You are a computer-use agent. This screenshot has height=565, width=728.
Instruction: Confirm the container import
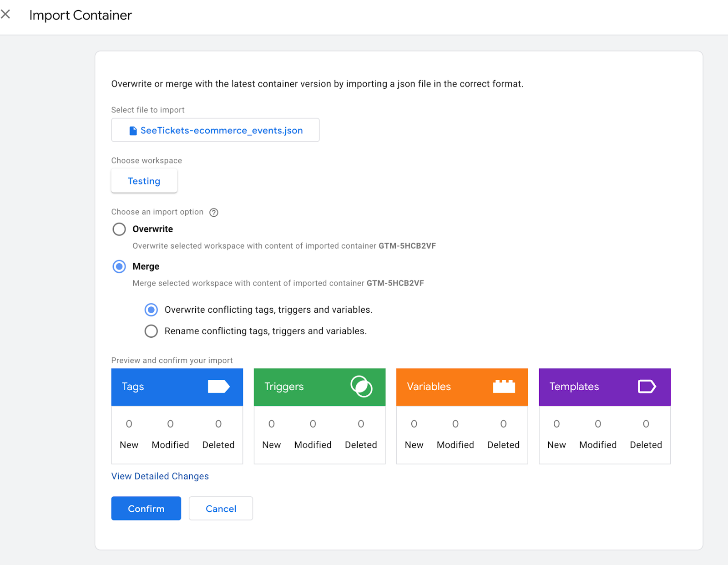pyautogui.click(x=146, y=509)
